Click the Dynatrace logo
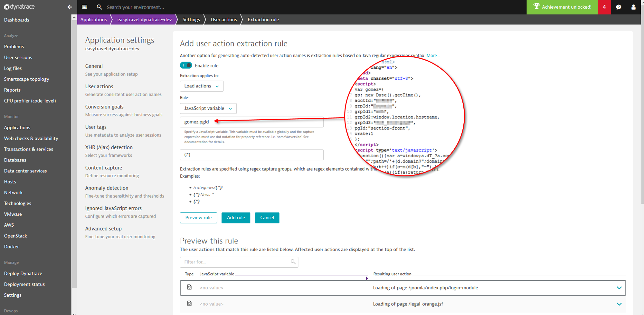Screen dimensions: 644x315 tap(19, 7)
